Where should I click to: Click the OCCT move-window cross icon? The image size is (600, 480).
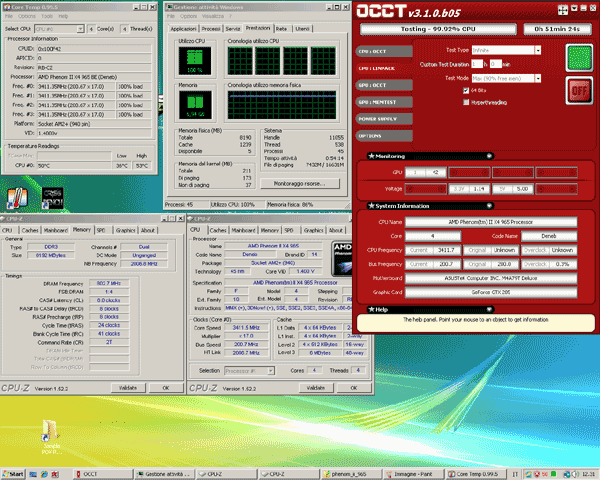(563, 10)
